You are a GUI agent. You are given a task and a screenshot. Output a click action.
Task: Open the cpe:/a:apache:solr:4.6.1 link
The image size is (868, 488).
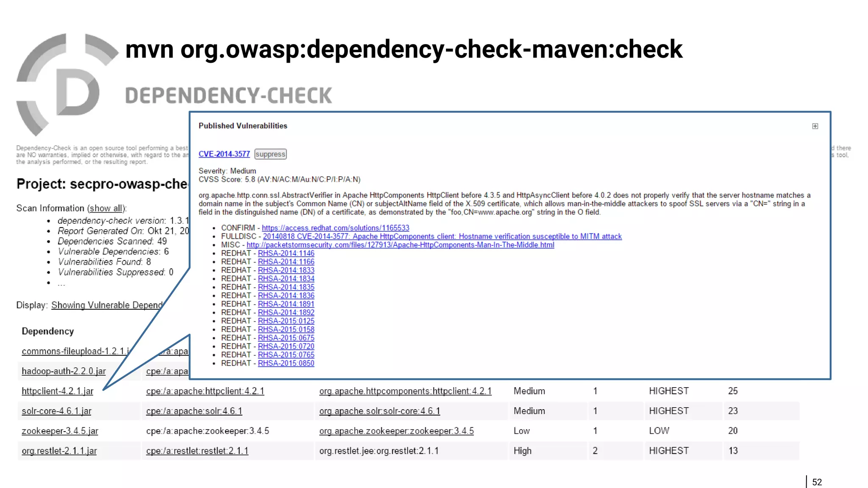[194, 411]
